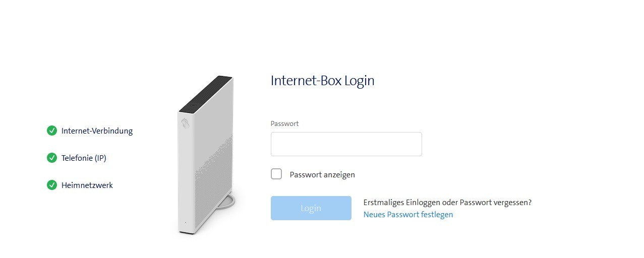Click the Passwort label above the field
Viewport: 644px width, 258px height.
(285, 123)
